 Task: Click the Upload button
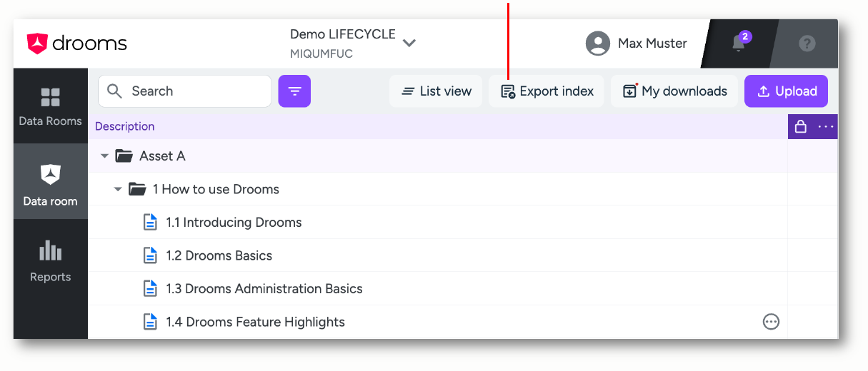(786, 91)
